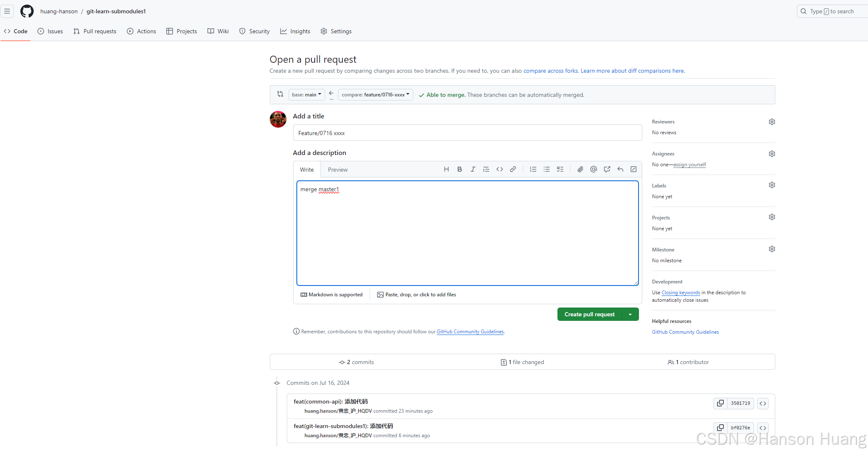
Task: Expand Create pull request options arrow
Action: tap(630, 314)
